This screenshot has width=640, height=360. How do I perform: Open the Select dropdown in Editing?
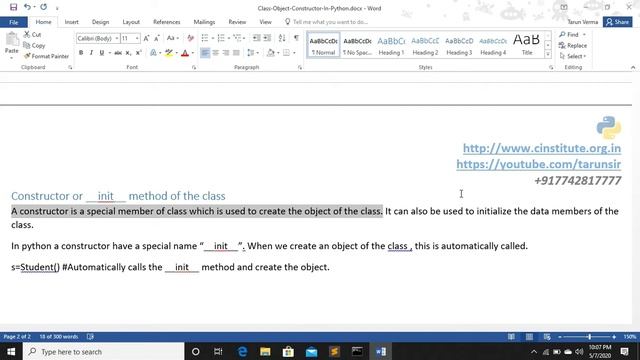pos(573,56)
